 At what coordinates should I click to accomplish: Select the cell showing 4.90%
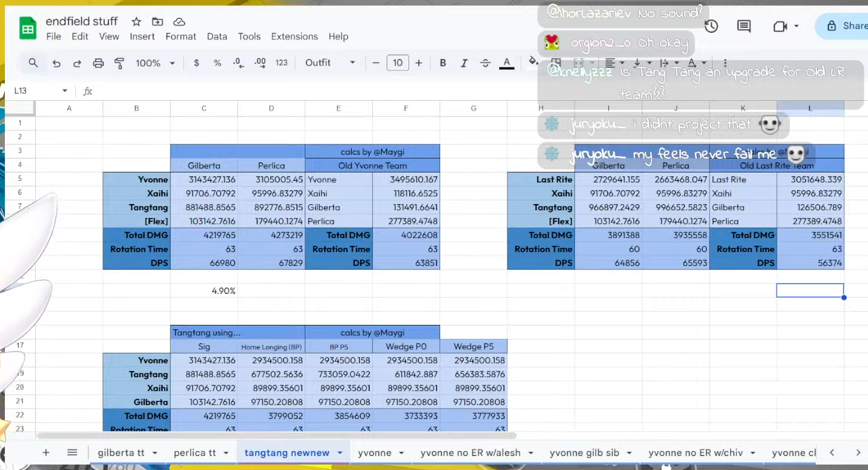click(204, 291)
